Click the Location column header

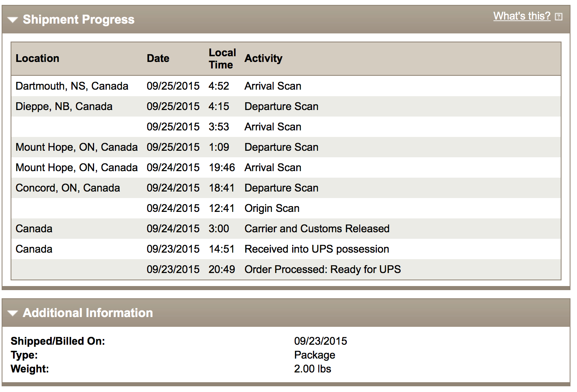pos(37,58)
